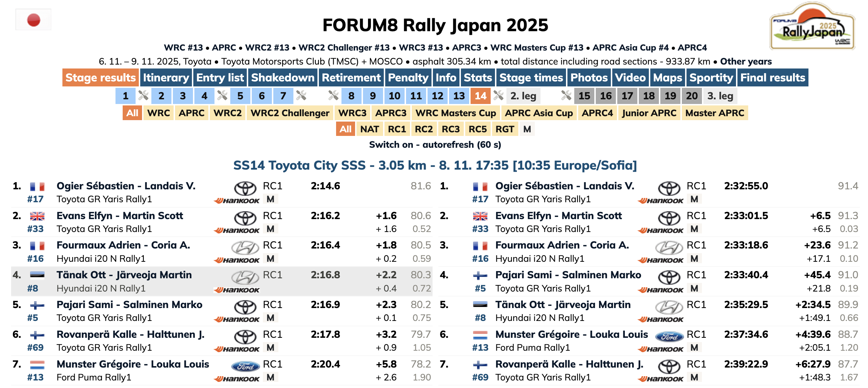This screenshot has width=868, height=388.
Task: Click the Rally Japan 2025 logo
Action: pos(812,27)
